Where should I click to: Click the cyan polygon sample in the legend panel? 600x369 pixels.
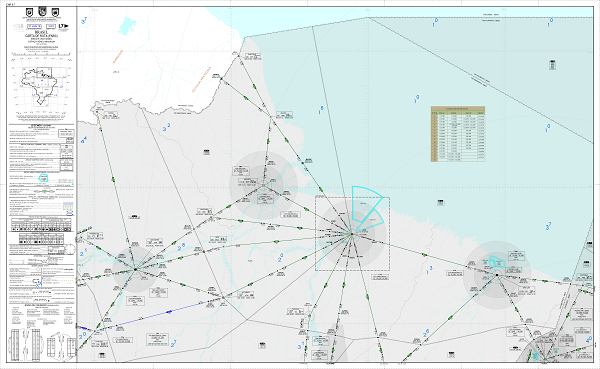[x=43, y=177]
